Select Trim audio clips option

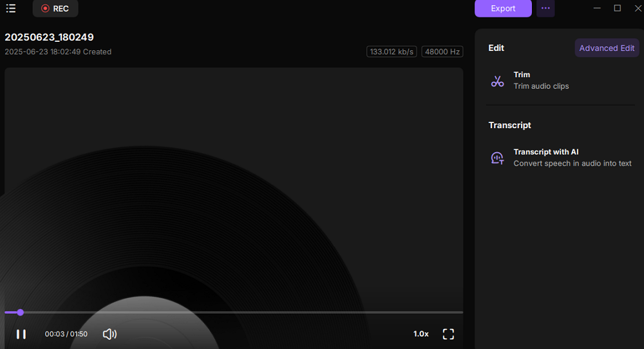click(x=541, y=86)
